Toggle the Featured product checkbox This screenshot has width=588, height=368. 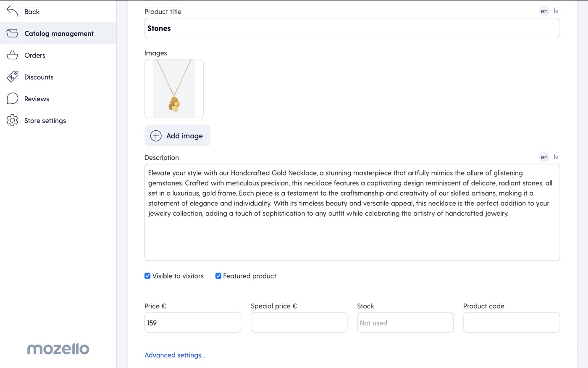[x=218, y=276]
